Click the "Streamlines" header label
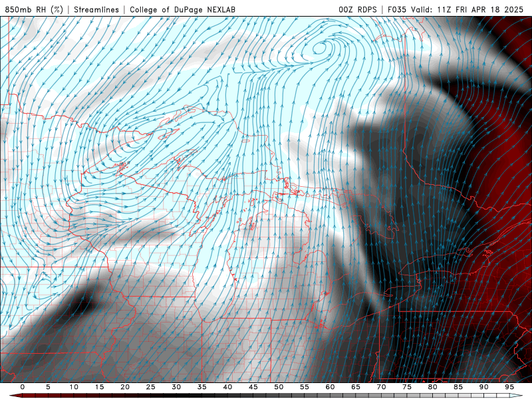 tap(96, 9)
